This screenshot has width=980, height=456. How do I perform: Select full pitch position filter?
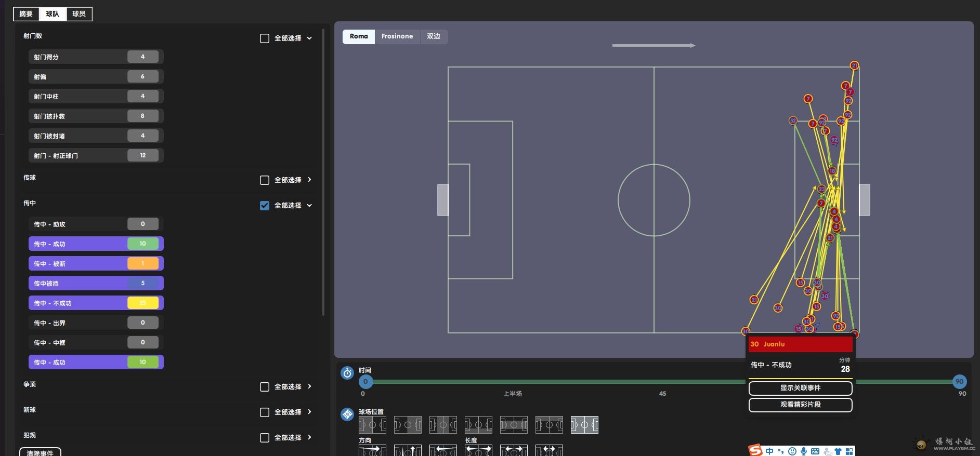[x=584, y=425]
